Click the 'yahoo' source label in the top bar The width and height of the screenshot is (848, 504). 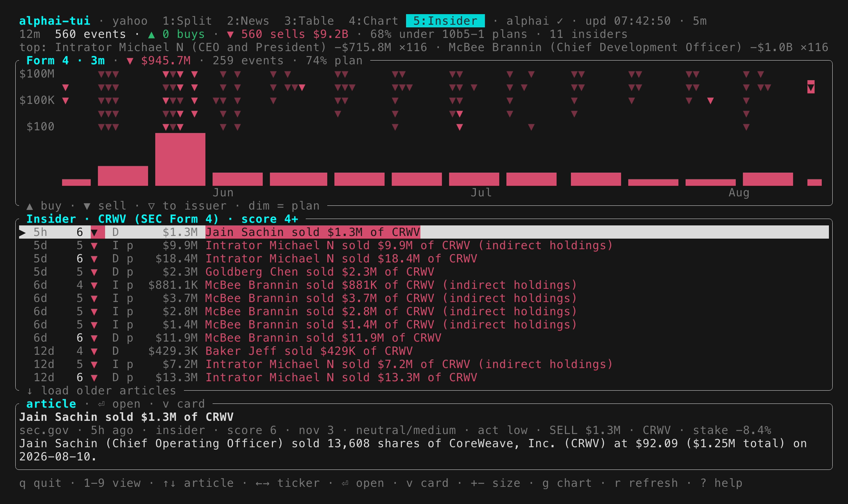pos(130,21)
